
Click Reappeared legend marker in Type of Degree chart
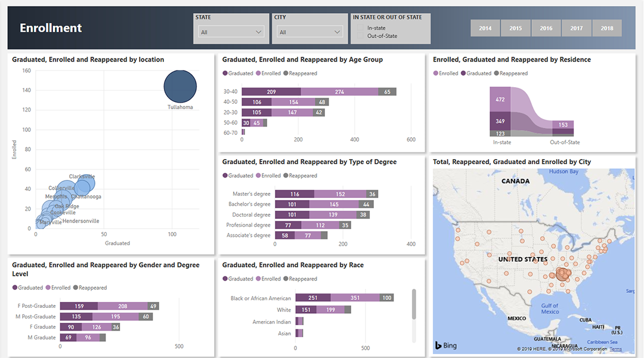286,175
